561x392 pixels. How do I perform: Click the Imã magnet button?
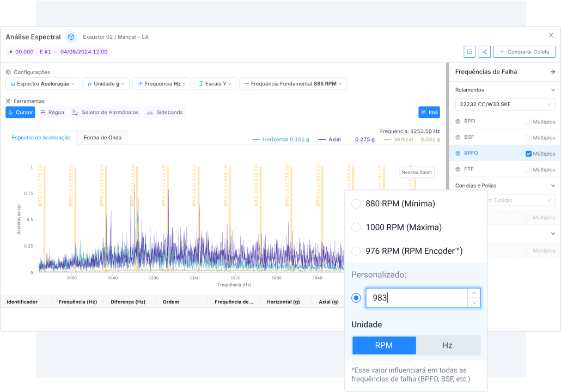click(x=429, y=112)
